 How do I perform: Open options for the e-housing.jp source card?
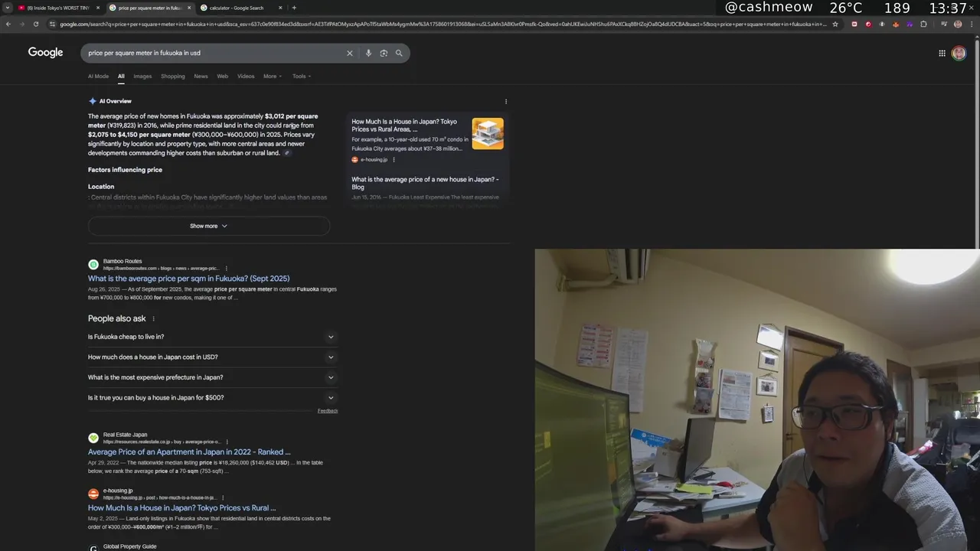[394, 160]
